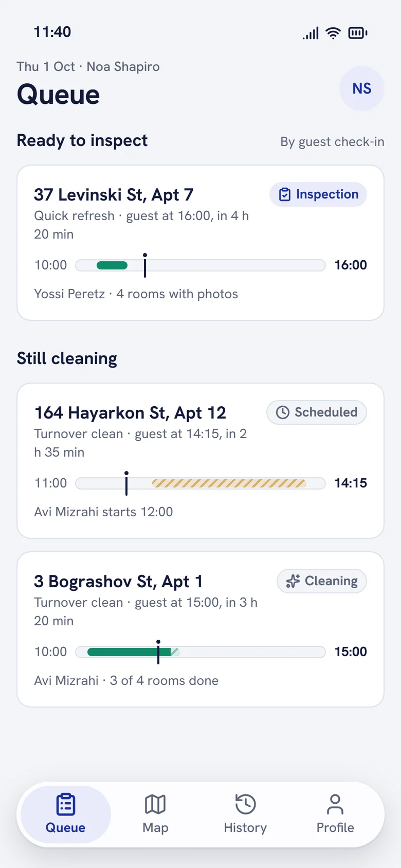Screen dimensions: 401x868
Task: Open the History clock icon
Action: click(245, 804)
